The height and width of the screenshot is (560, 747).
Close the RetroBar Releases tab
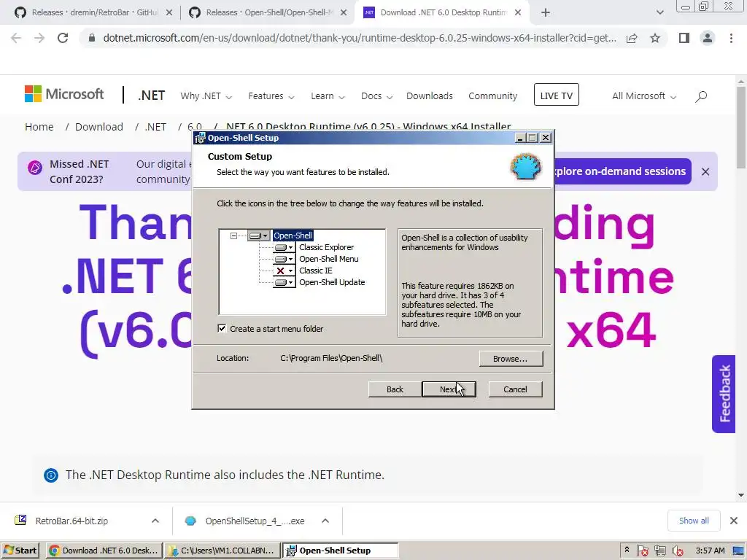(169, 13)
